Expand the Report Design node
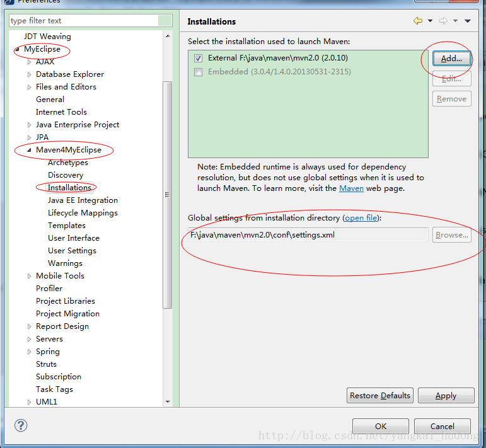486x448 pixels. point(29,326)
